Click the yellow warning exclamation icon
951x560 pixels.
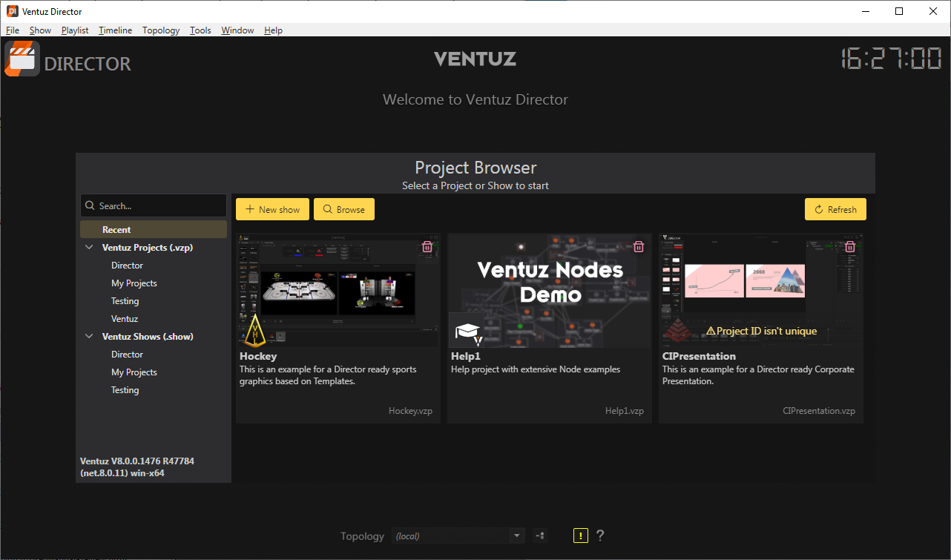click(x=580, y=536)
